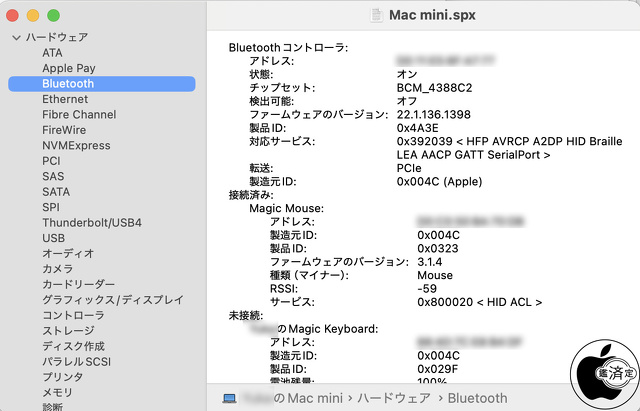The width and height of the screenshot is (640, 411).
Task: Open Thunderbolt/USB4 in the sidebar
Action: 92,223
